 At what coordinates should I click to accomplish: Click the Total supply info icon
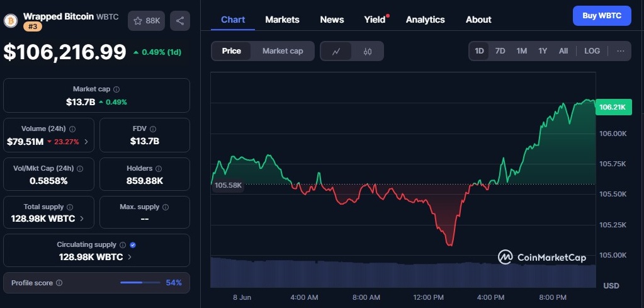pyautogui.click(x=70, y=207)
